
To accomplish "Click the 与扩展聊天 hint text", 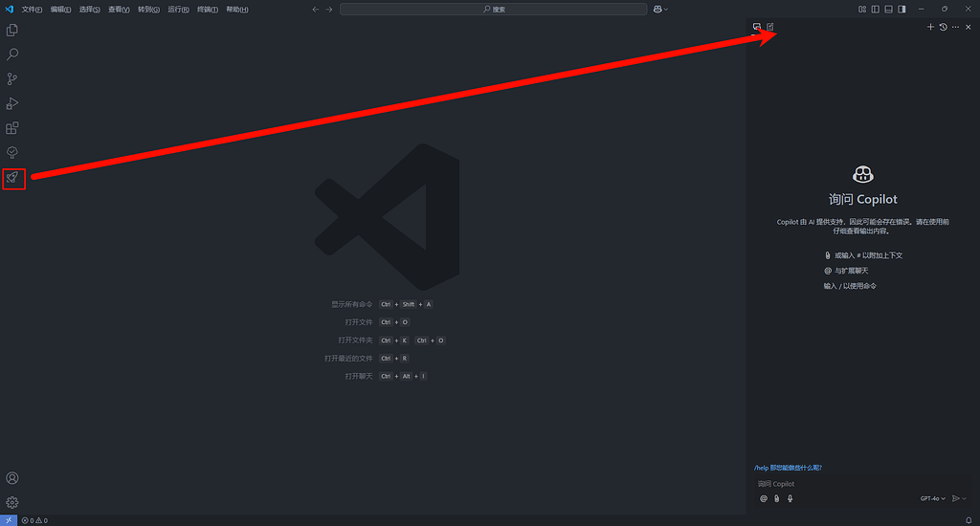I will coord(851,271).
